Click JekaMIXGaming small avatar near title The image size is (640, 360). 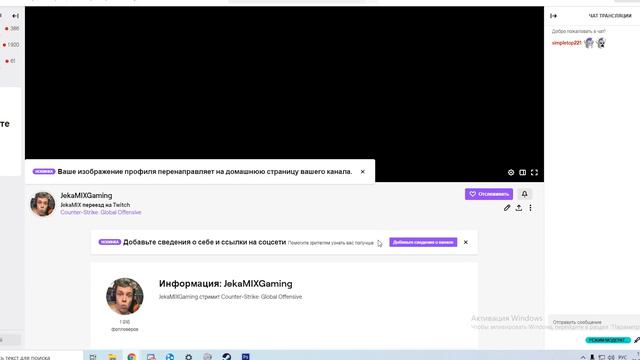(42, 204)
